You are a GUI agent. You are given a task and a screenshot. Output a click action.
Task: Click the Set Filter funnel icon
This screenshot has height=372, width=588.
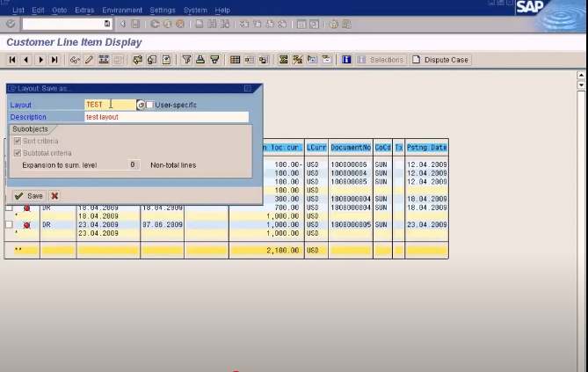click(186, 60)
